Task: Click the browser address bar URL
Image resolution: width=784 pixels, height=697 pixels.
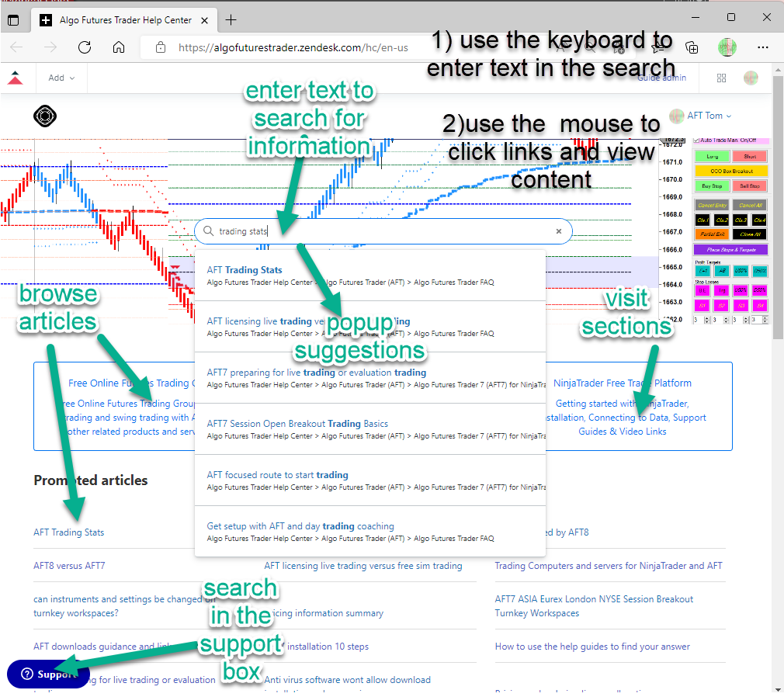Action: [293, 47]
